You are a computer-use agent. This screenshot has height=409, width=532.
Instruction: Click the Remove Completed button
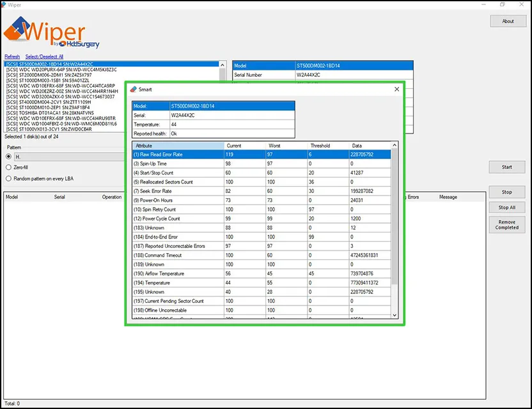click(x=507, y=224)
